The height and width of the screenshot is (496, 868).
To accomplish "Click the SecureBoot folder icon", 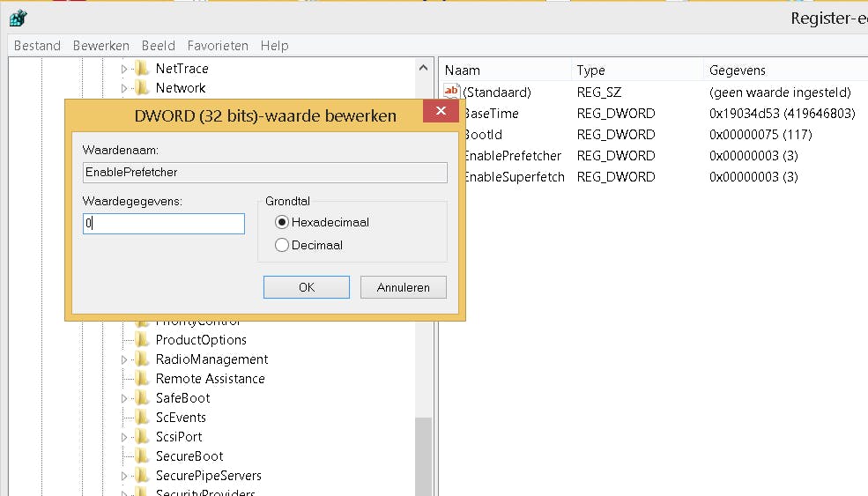I will (142, 455).
